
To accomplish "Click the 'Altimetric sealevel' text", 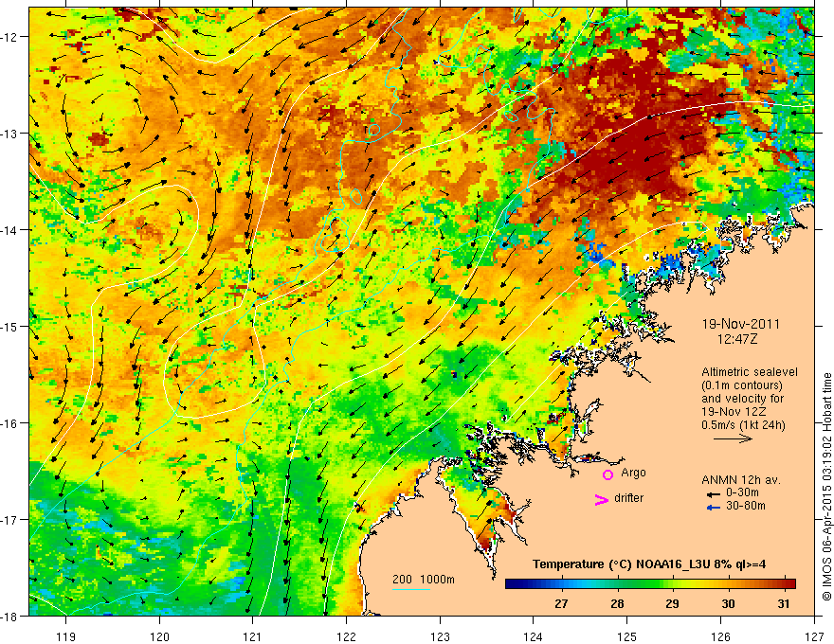I will [x=750, y=372].
